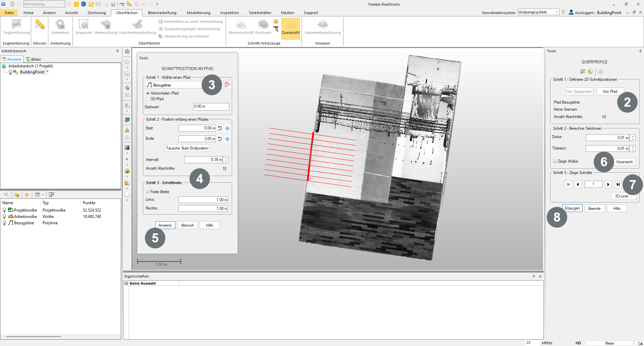Select the 3D-Pfad radio option
The height and width of the screenshot is (346, 644).
(148, 99)
